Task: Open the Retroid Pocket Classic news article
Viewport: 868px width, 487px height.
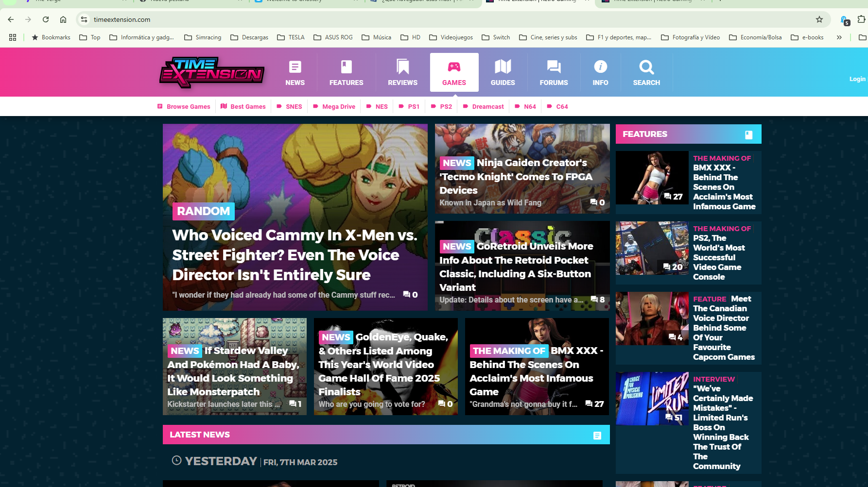Action: pos(522,266)
